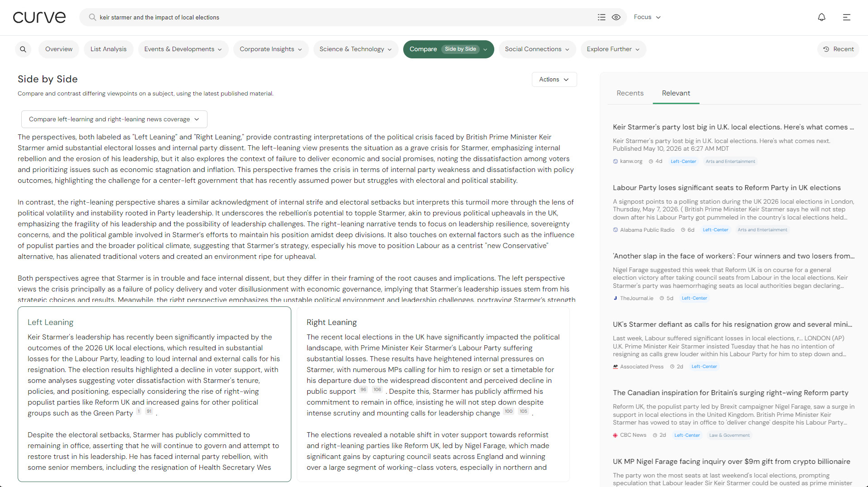This screenshot has width=868, height=487.
Task: Click Left-Center tag on CBC News article
Action: tap(687, 435)
